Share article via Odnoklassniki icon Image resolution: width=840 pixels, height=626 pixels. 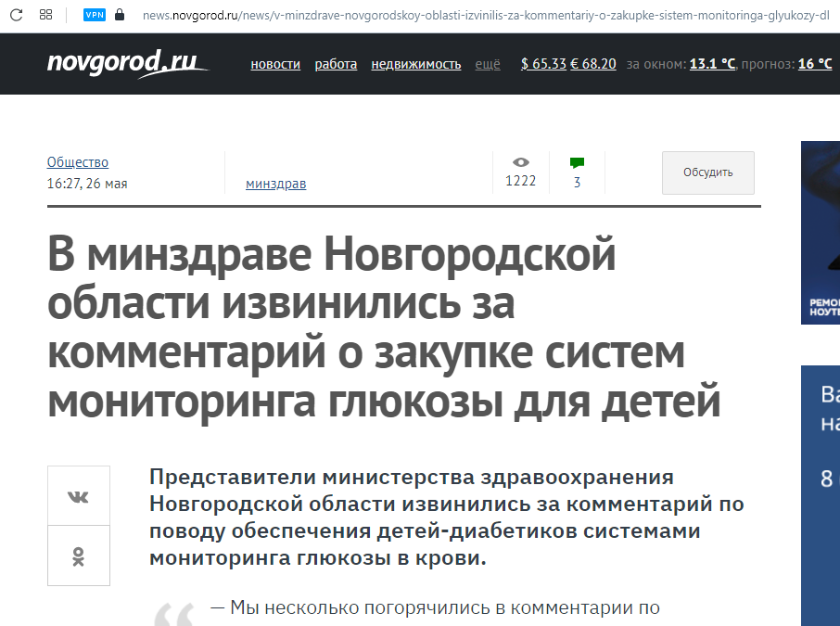79,556
